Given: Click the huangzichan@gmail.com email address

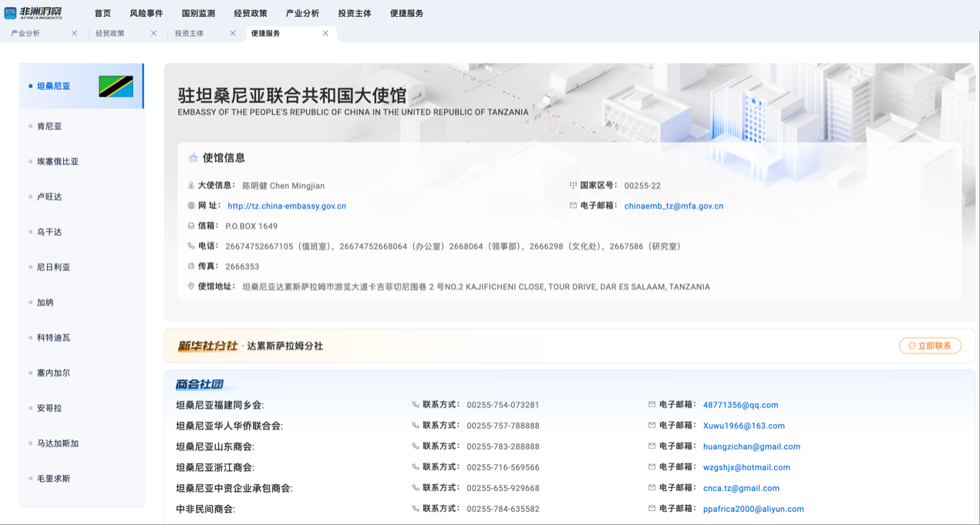Looking at the screenshot, I should point(751,446).
